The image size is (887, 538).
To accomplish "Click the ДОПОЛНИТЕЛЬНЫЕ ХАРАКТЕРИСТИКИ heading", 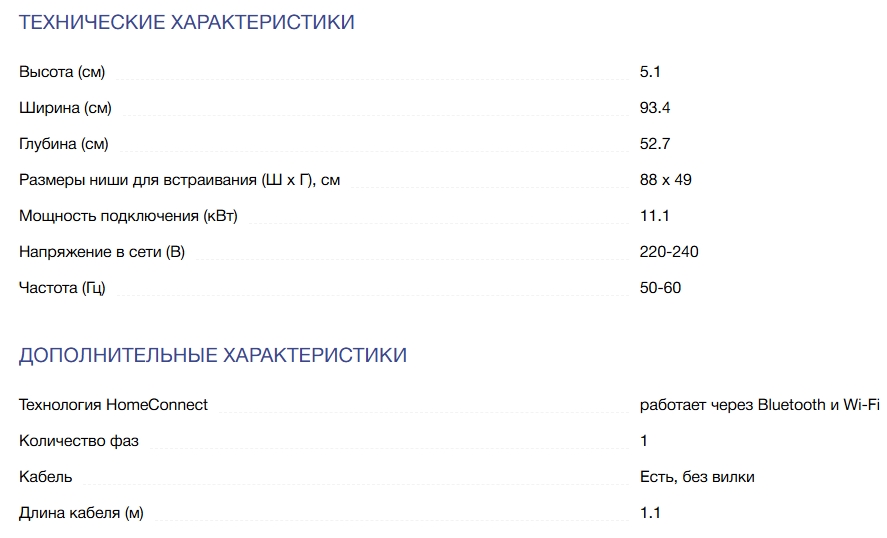I will click(213, 355).
